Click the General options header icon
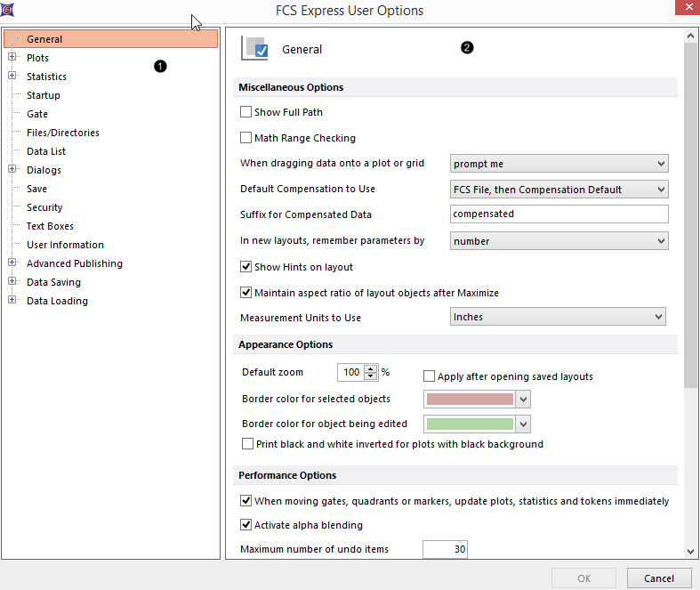Screen dimensions: 700x590 254,48
